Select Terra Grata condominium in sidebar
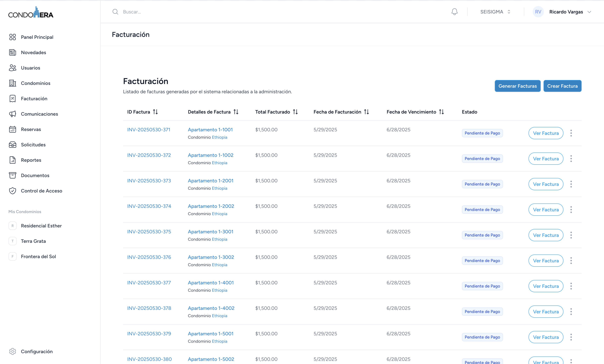 click(x=33, y=241)
